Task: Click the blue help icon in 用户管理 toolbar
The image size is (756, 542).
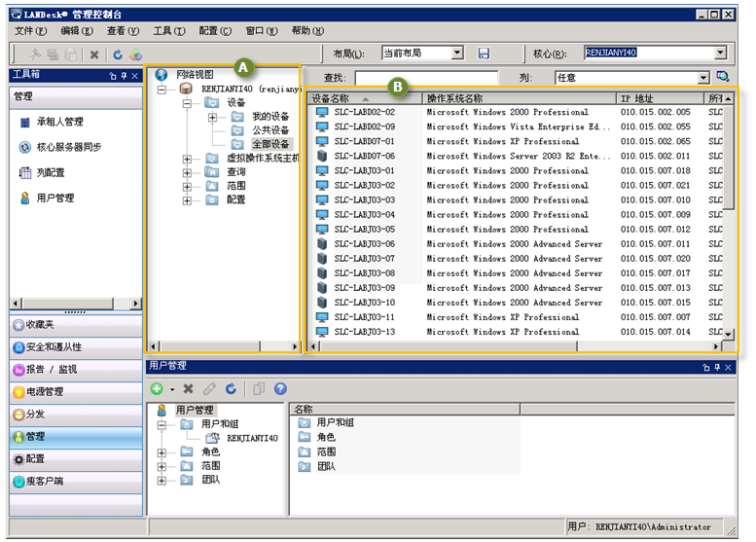Action: tap(280, 388)
